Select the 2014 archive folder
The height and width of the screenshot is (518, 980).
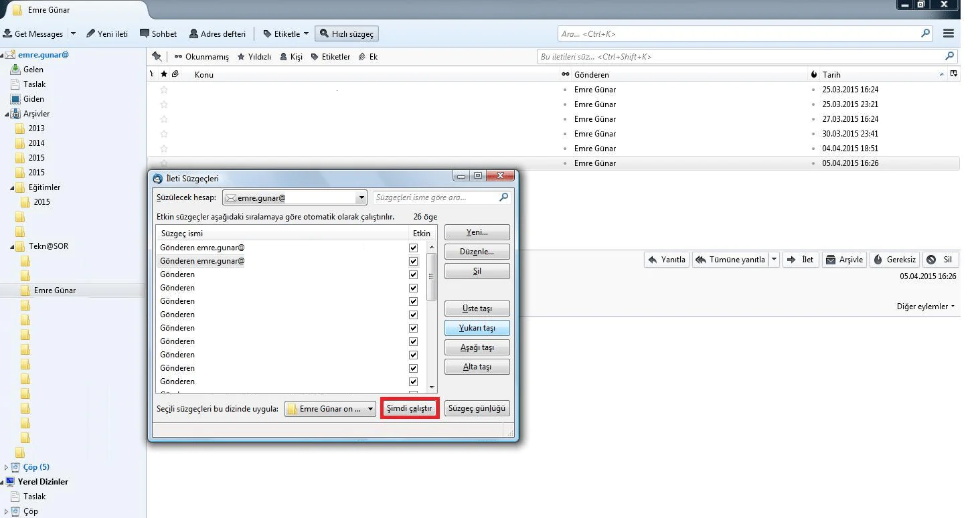pyautogui.click(x=36, y=143)
